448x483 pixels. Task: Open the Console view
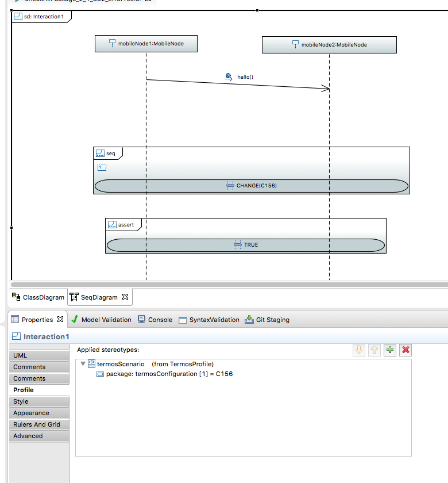pyautogui.click(x=160, y=320)
